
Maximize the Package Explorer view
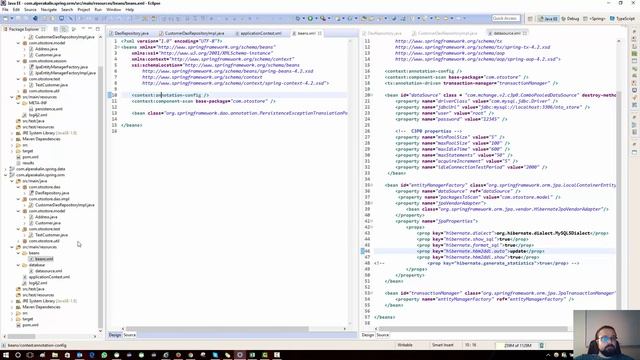point(98,29)
